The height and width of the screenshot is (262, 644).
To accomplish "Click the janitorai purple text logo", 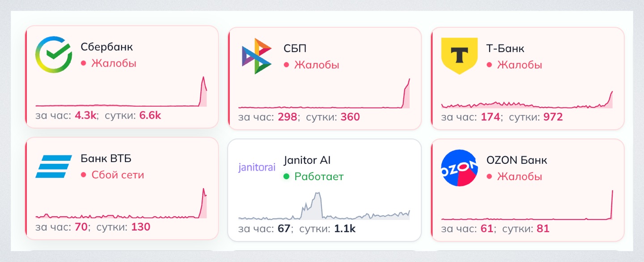I will [256, 168].
